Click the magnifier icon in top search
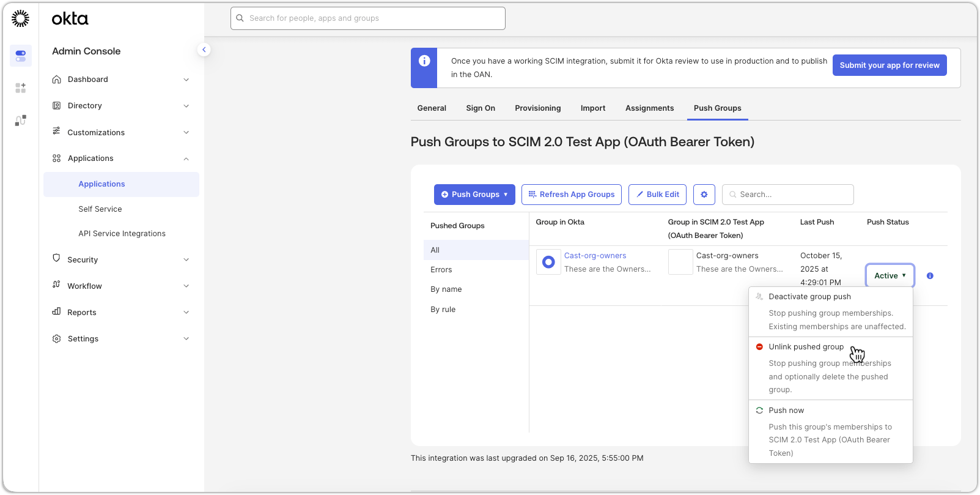This screenshot has width=980, height=495. point(240,18)
